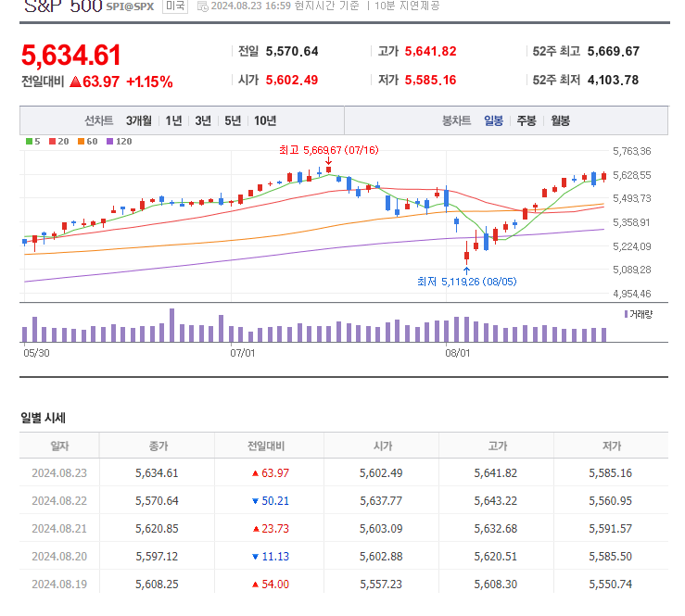Click the purple 120-day moving average swatch
Image resolution: width=685 pixels, height=616 pixels.
pos(109,141)
